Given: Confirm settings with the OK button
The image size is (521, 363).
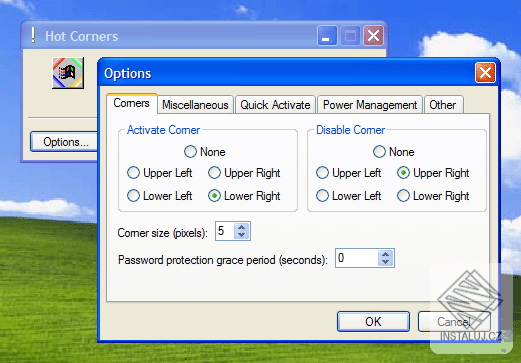Looking at the screenshot, I should tap(373, 322).
